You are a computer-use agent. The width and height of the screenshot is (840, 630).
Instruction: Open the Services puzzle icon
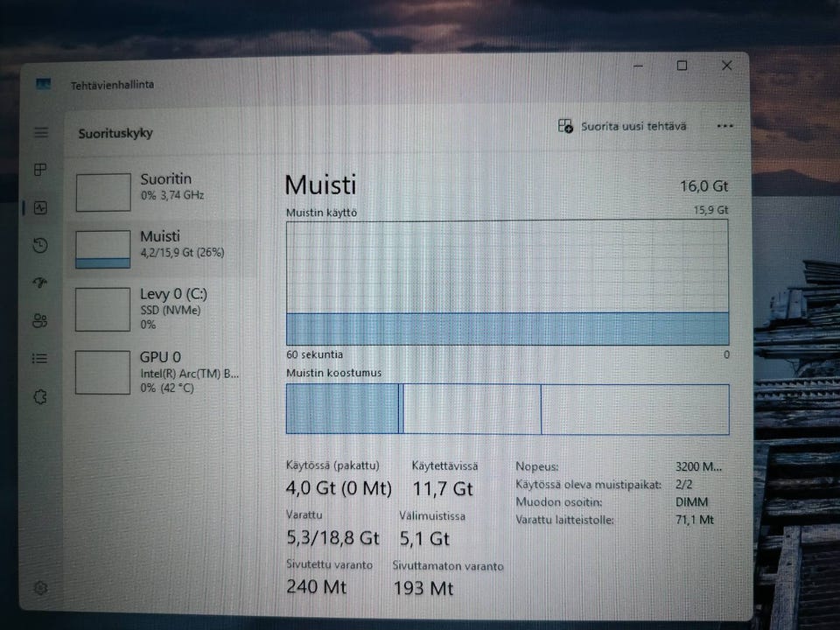[41, 397]
